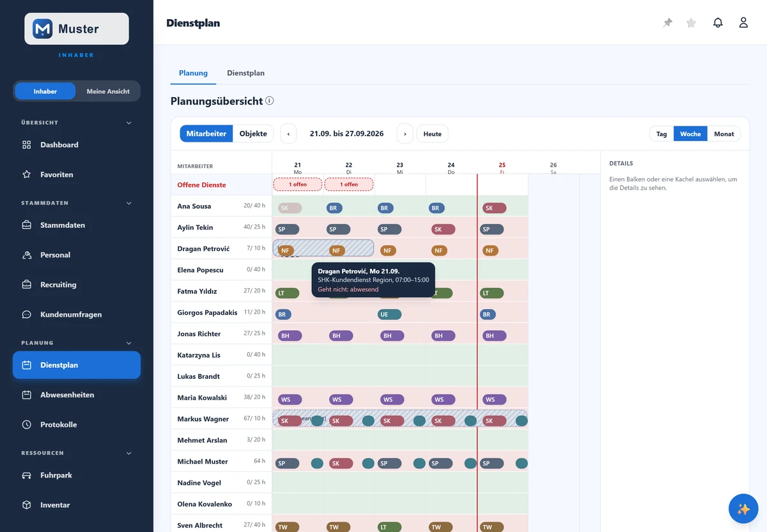Open the Tuesday '1 offen' open shift
767x532 pixels.
pyautogui.click(x=348, y=185)
